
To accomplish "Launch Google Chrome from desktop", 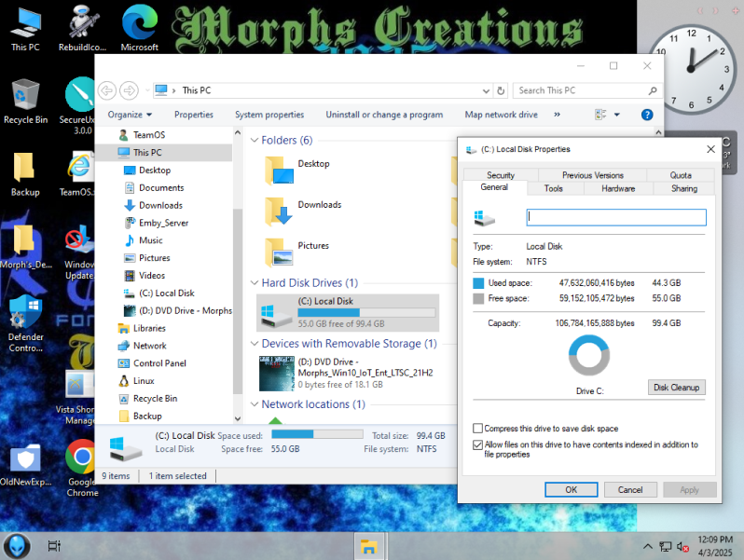I will (82, 468).
